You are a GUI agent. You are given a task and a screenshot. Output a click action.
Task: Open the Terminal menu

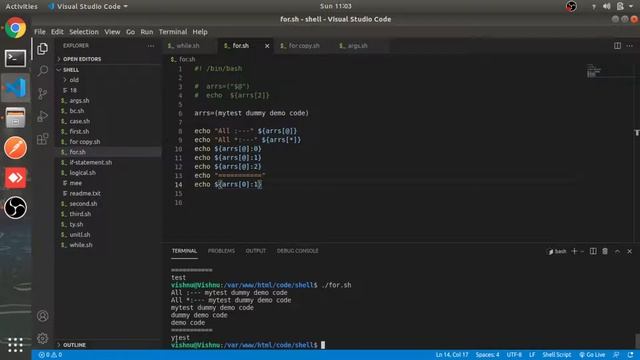[173, 32]
